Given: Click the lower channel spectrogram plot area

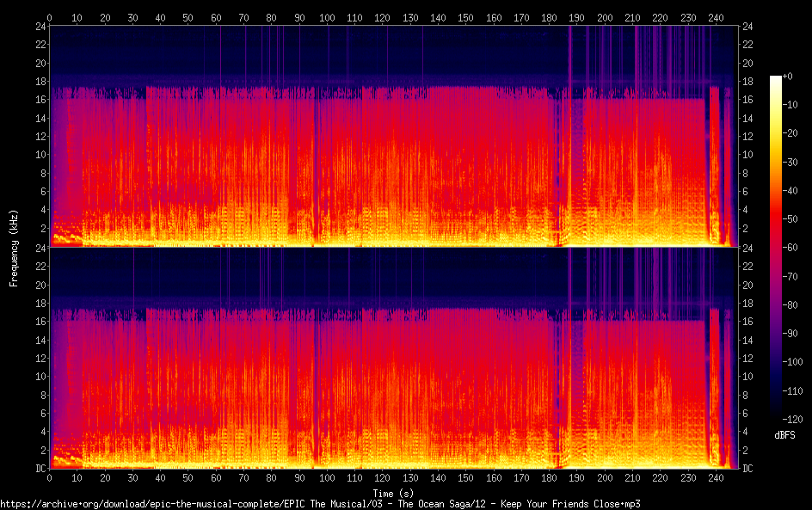Looking at the screenshot, I should tap(391, 358).
